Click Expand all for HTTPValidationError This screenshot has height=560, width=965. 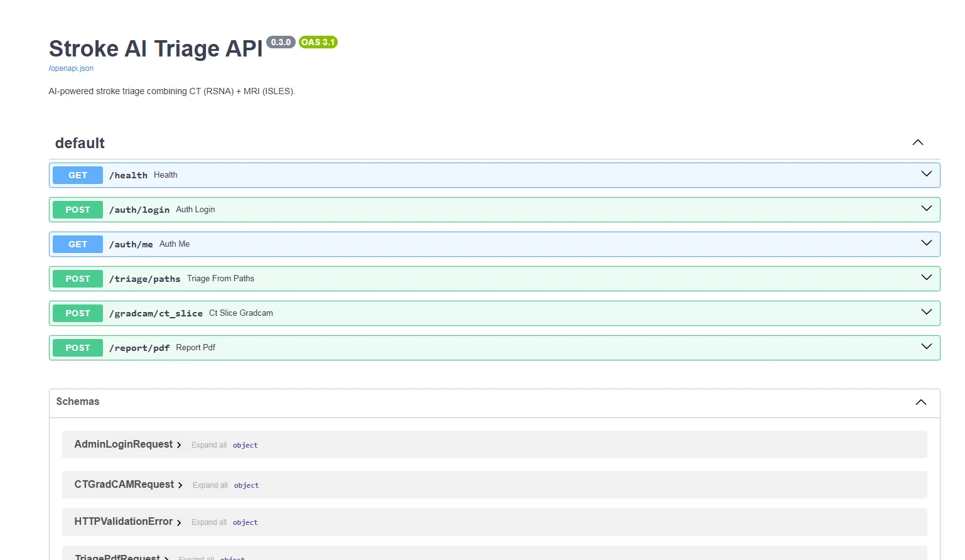tap(209, 522)
